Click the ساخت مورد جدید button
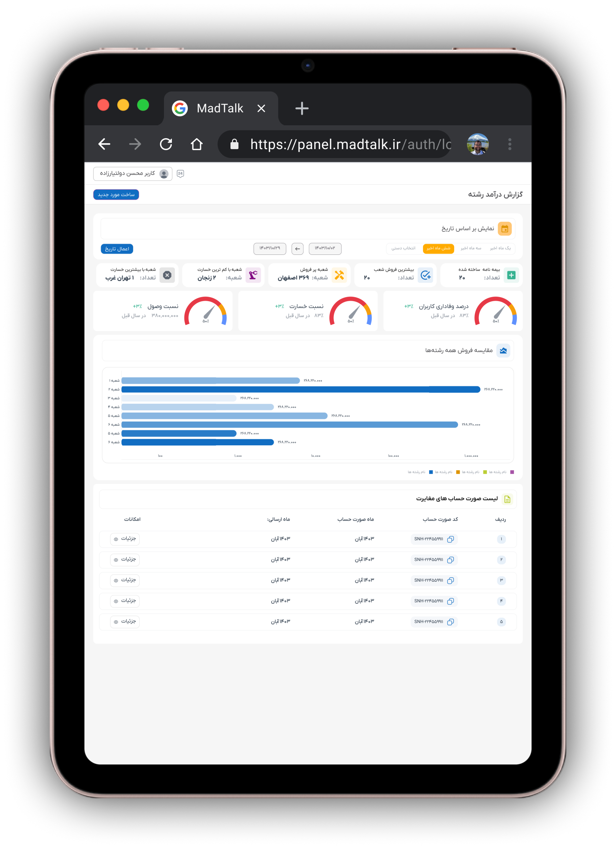 [116, 195]
